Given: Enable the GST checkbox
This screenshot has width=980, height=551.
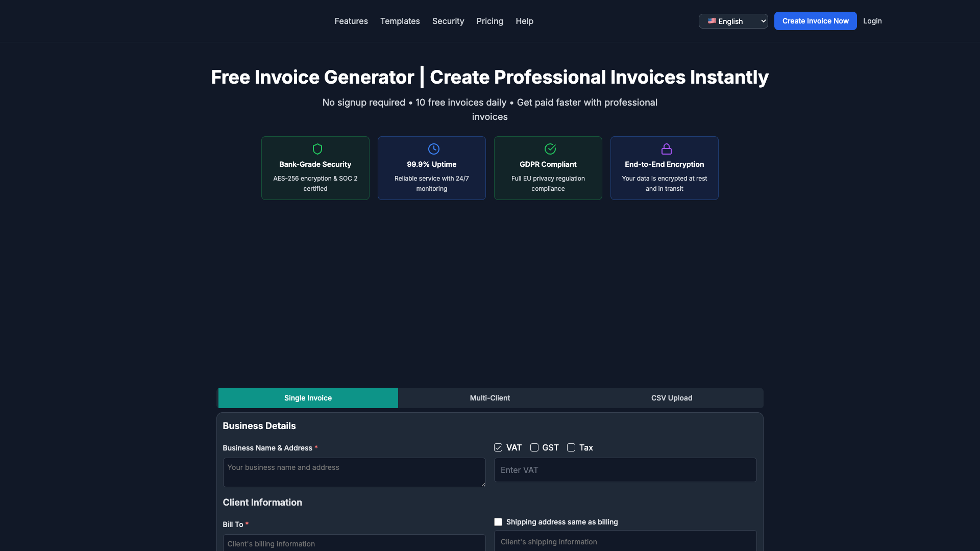Looking at the screenshot, I should [x=534, y=447].
